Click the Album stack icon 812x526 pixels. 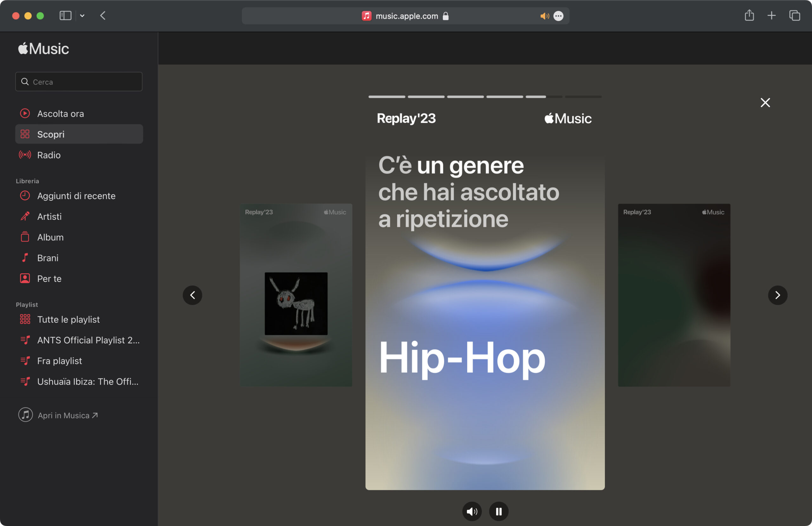pos(25,237)
